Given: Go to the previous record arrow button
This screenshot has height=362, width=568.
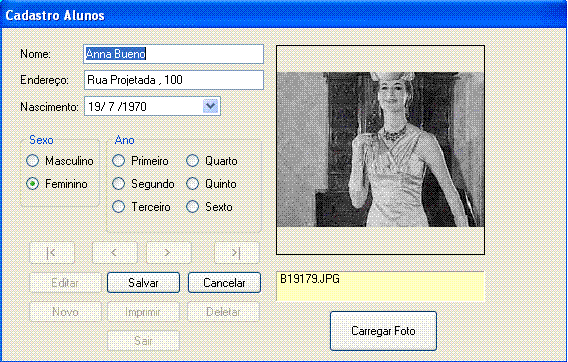Looking at the screenshot, I should (114, 253).
